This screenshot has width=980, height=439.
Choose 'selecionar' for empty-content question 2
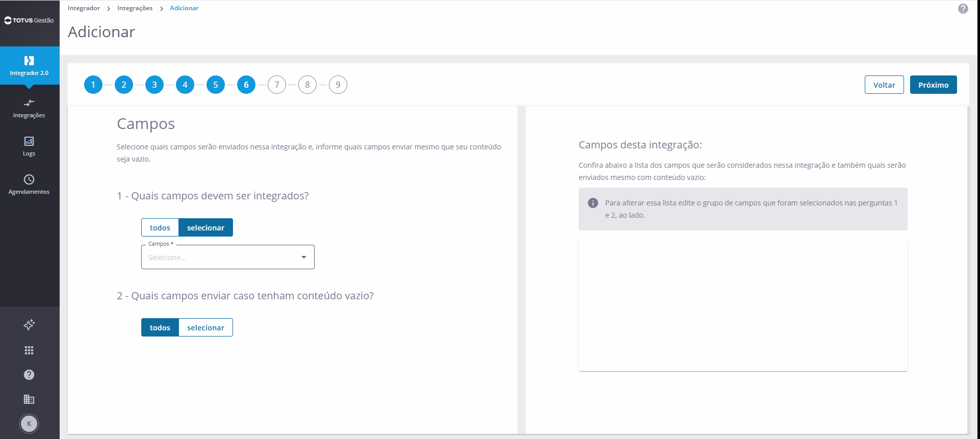click(x=205, y=327)
